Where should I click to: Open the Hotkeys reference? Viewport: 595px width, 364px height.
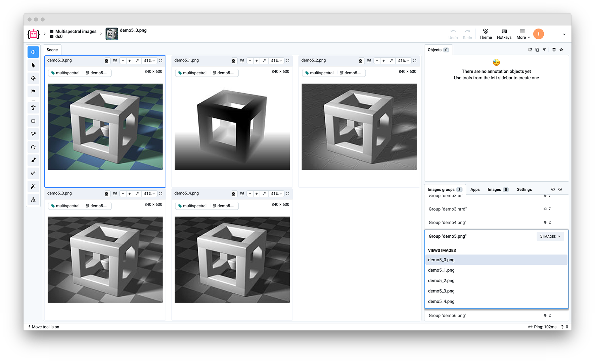click(x=504, y=34)
